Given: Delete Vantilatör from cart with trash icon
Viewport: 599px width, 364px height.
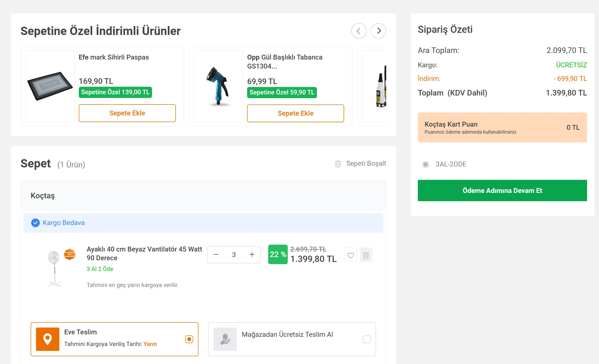Looking at the screenshot, I should [366, 255].
